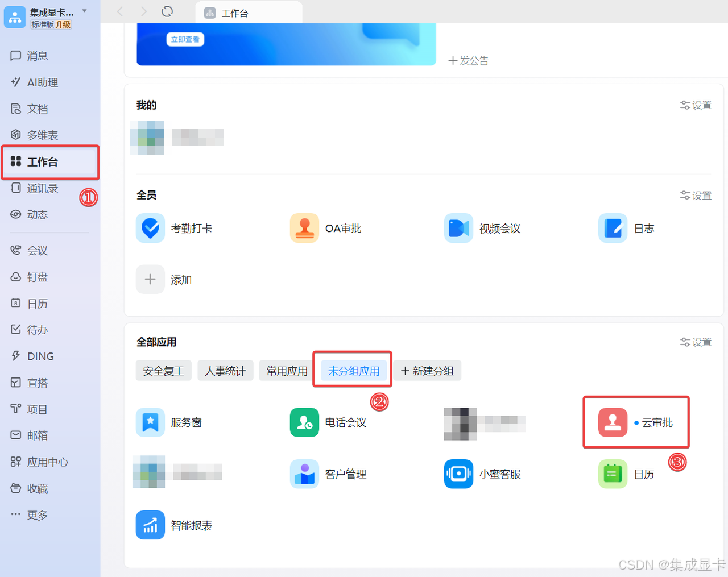Select the 人事统计 group tab
This screenshot has width=728, height=577.
point(225,371)
